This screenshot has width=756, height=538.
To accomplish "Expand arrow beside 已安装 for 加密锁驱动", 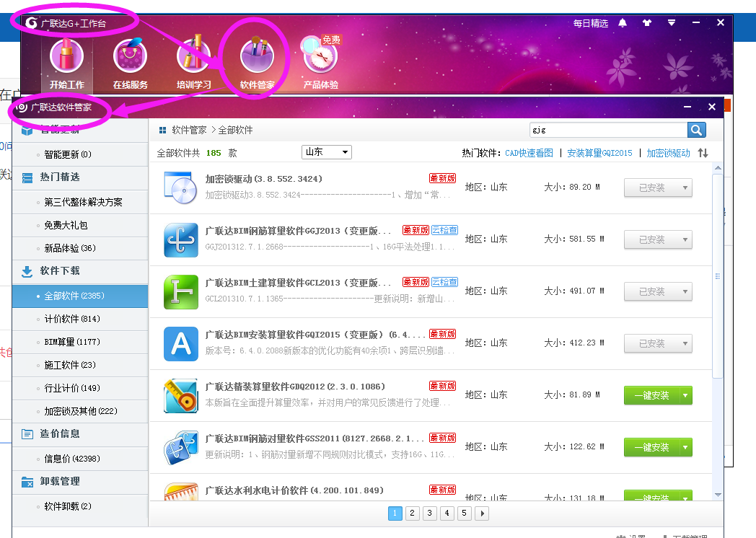I will (x=685, y=188).
